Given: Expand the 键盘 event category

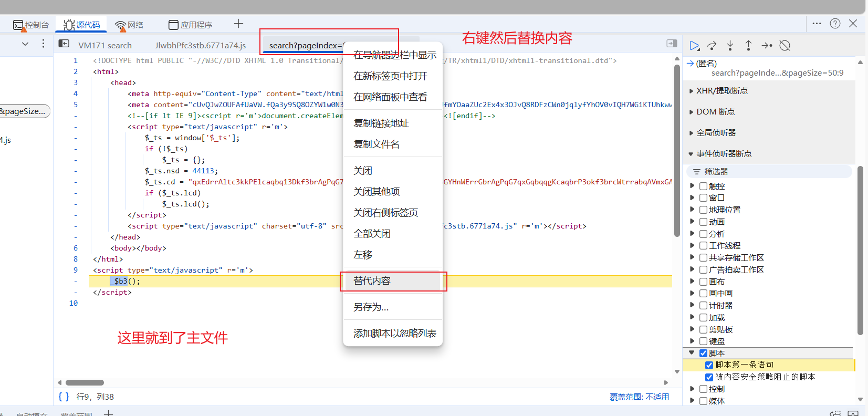Looking at the screenshot, I should pos(692,341).
